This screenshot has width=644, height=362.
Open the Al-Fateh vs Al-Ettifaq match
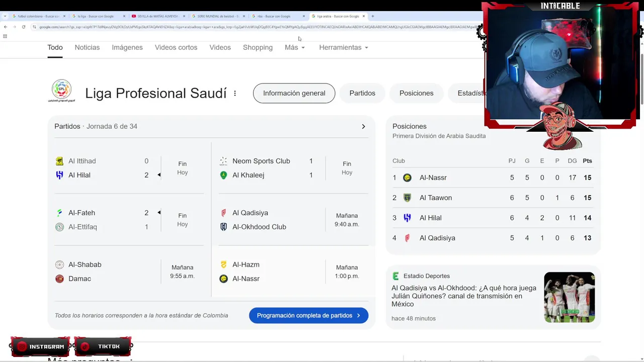[129, 220]
